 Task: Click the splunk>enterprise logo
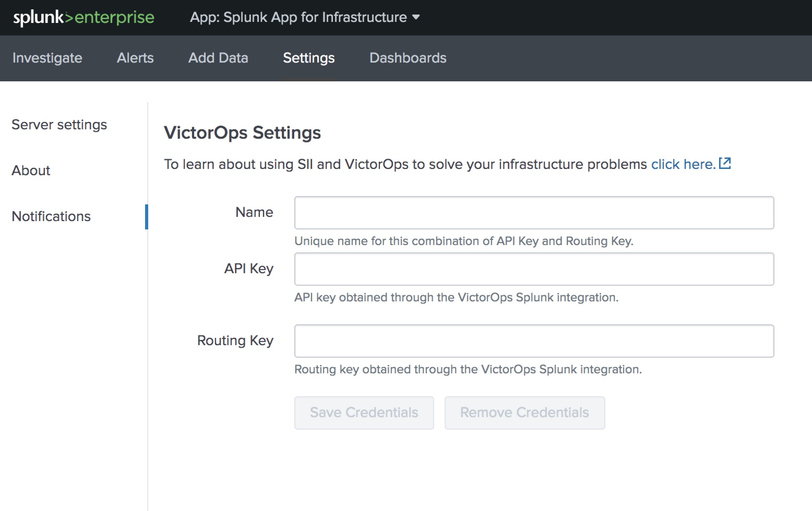(83, 17)
